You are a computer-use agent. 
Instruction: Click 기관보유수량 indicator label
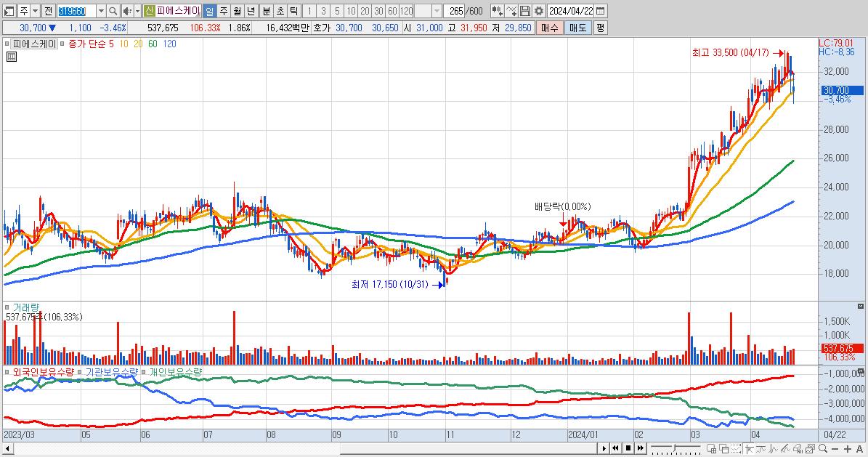(x=111, y=372)
